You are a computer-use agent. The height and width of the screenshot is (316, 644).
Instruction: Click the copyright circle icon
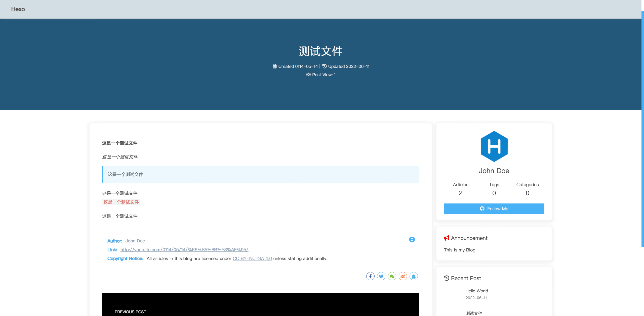point(412,240)
